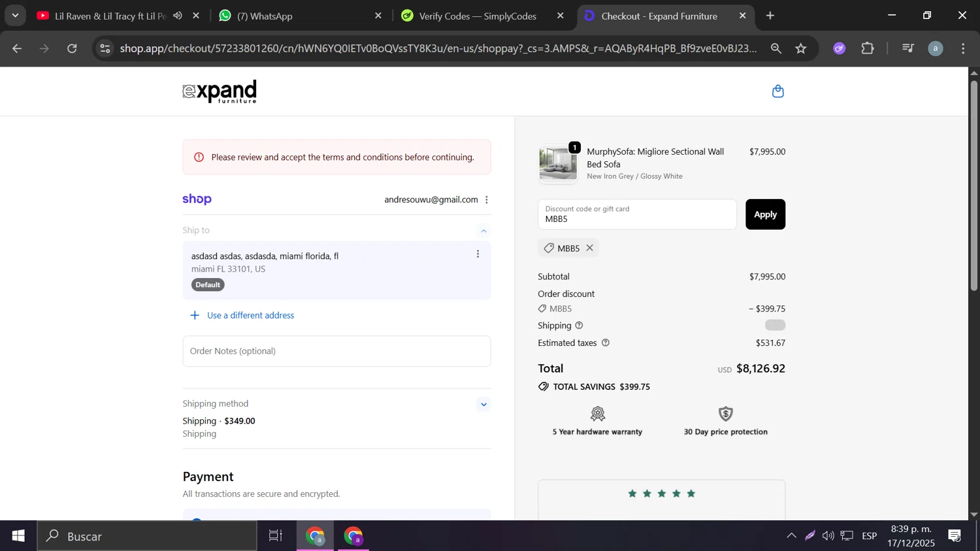This screenshot has width=980, height=551.
Task: Open address options menu for miami address
Action: tap(478, 254)
